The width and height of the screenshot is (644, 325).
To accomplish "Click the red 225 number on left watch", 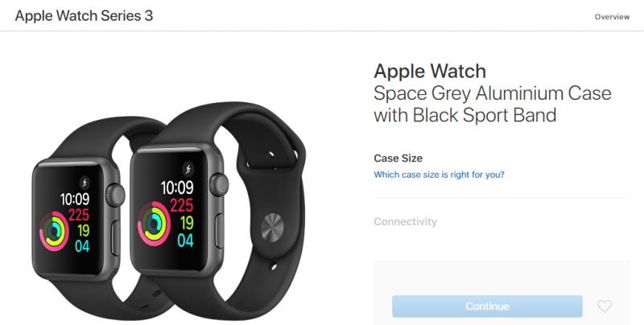I will click(78, 215).
